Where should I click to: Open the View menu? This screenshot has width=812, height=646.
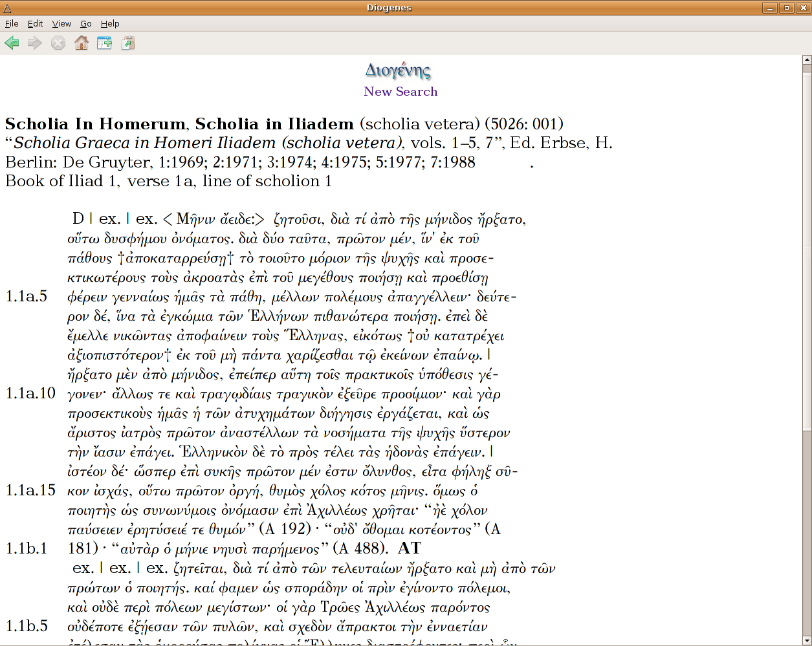(x=61, y=23)
